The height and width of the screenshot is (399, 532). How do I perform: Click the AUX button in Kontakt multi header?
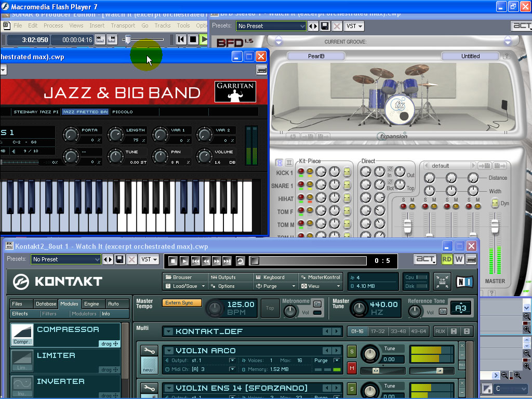[440, 331]
